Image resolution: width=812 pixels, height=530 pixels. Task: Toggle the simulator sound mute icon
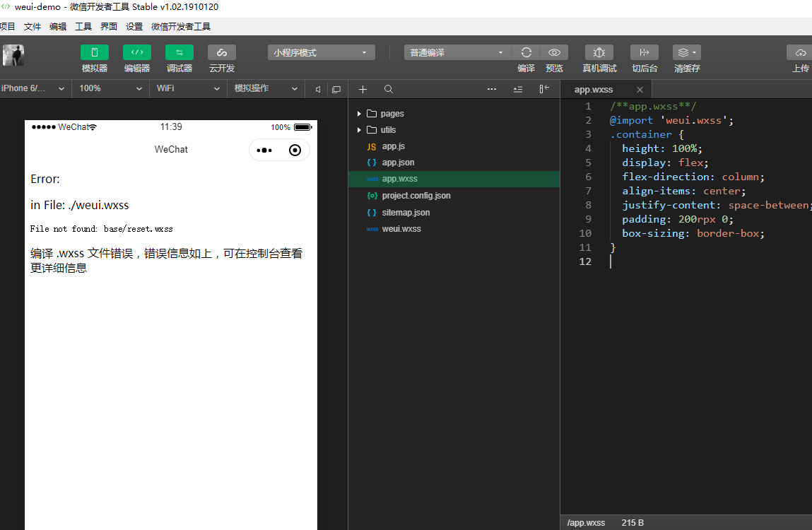[x=318, y=89]
